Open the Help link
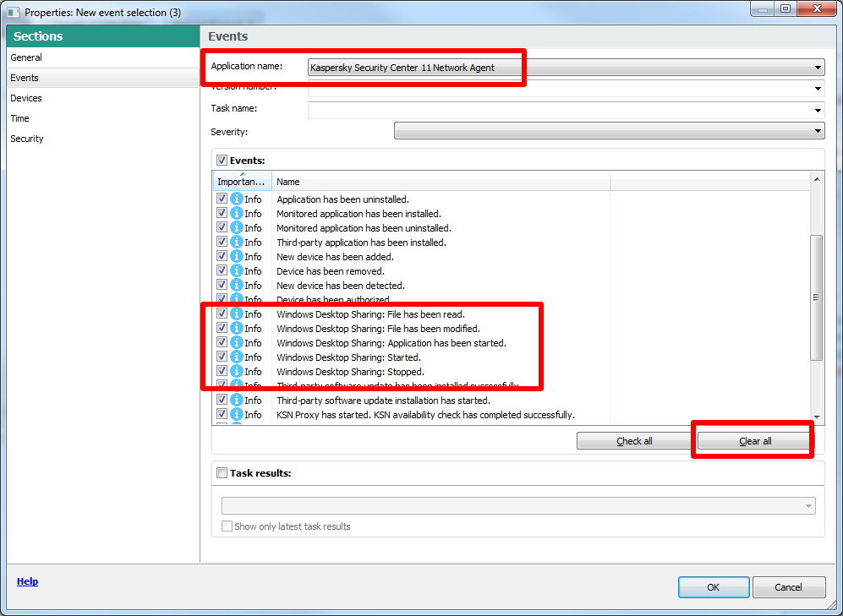The height and width of the screenshot is (616, 843). click(x=27, y=581)
